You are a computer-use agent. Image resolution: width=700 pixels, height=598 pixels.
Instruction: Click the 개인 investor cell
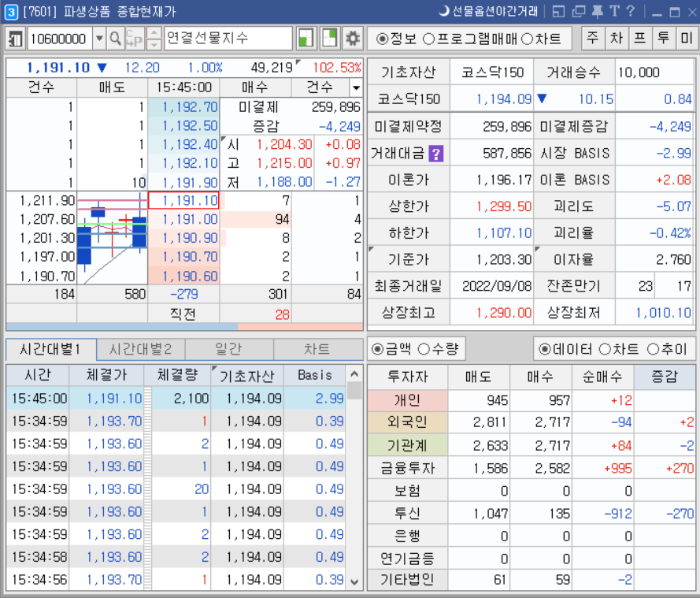point(407,400)
